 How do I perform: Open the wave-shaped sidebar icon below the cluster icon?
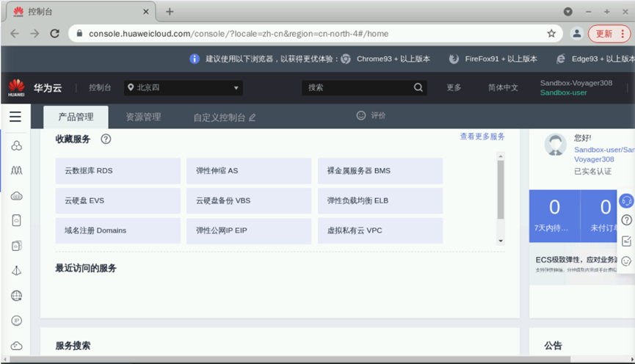tap(17, 170)
